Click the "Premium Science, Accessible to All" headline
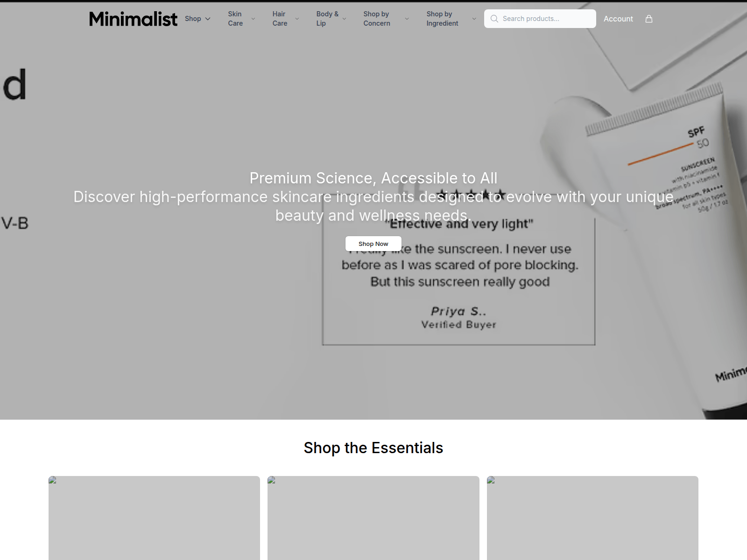This screenshot has height=560, width=747. (373, 178)
